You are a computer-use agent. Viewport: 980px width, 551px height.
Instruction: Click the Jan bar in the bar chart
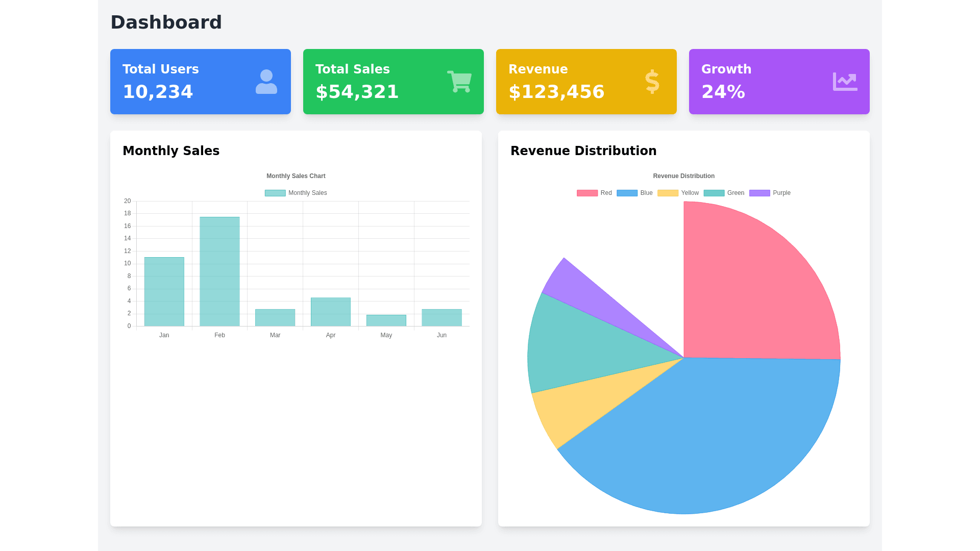tap(164, 292)
